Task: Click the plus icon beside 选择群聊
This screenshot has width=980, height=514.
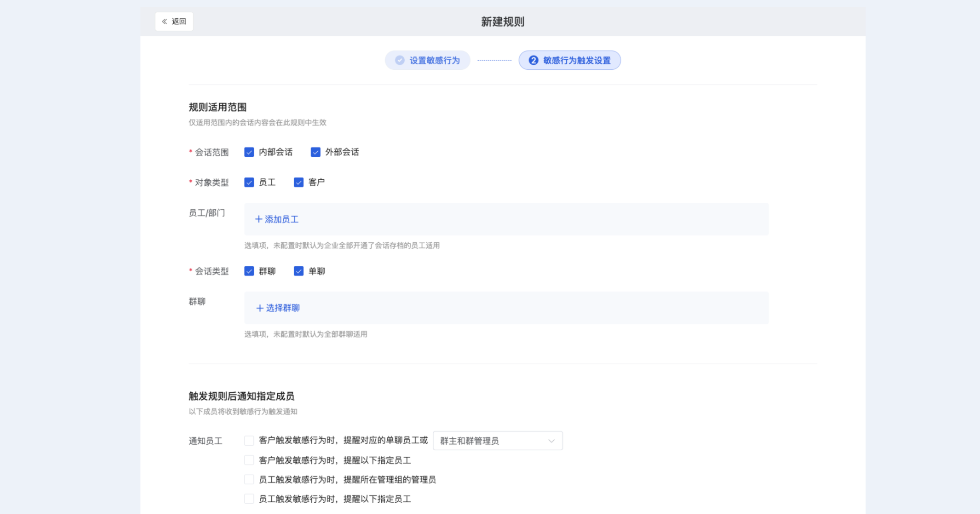Action: (260, 308)
